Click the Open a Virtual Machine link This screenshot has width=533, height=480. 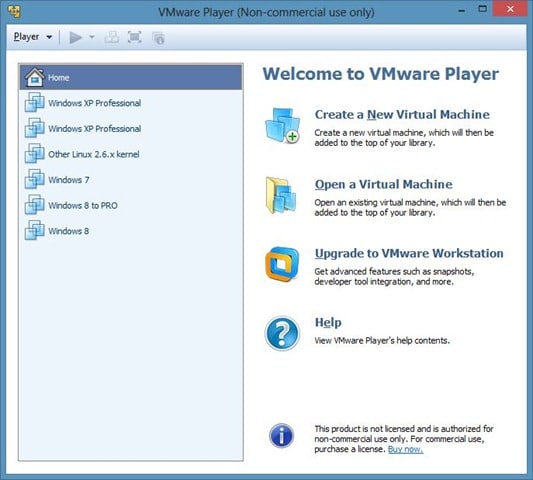[383, 184]
